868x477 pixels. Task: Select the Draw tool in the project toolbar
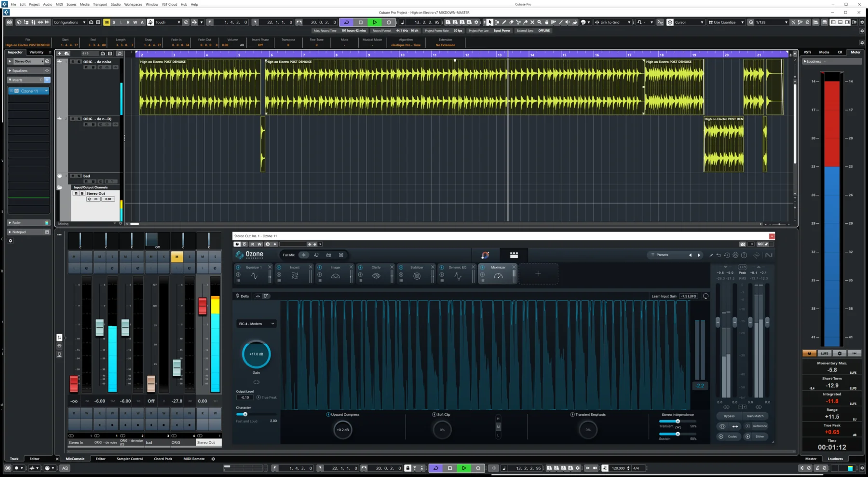[x=504, y=22]
